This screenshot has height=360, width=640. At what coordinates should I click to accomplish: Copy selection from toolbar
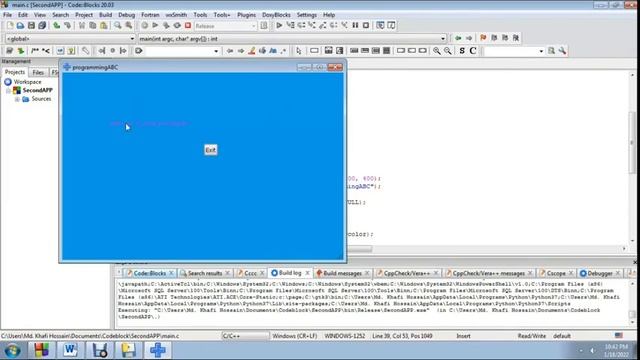93,26
